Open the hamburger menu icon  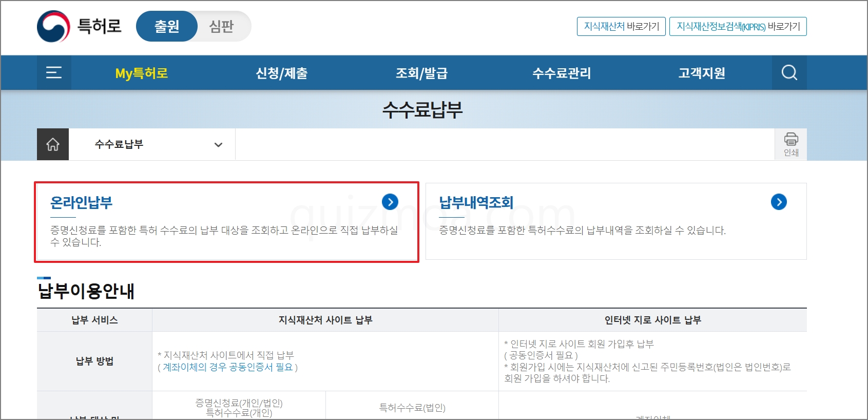[x=54, y=72]
